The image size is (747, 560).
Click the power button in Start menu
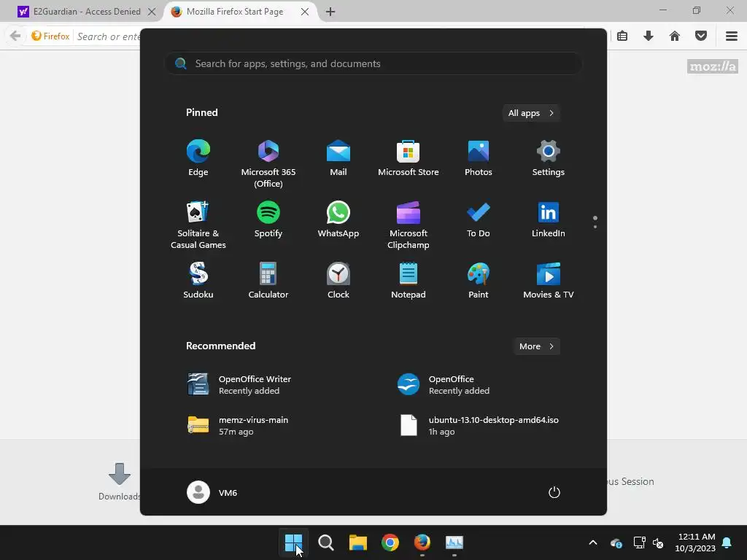554,492
